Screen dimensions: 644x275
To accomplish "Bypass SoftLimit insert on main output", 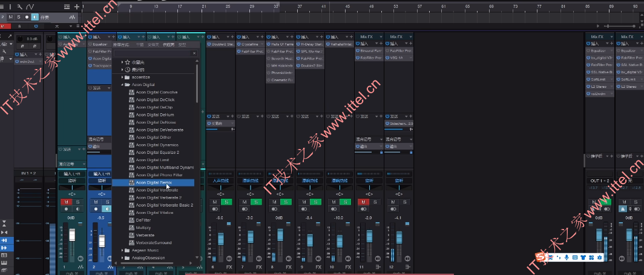I will [588, 79].
